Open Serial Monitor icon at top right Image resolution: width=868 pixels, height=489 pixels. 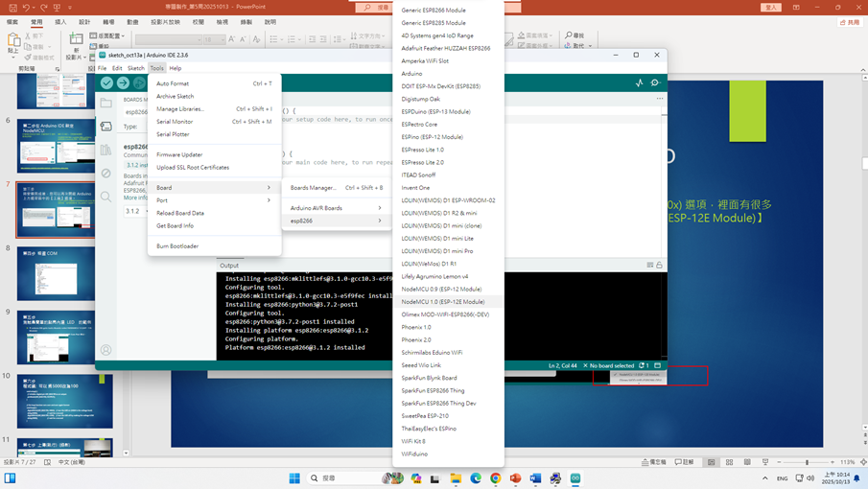click(x=656, y=83)
